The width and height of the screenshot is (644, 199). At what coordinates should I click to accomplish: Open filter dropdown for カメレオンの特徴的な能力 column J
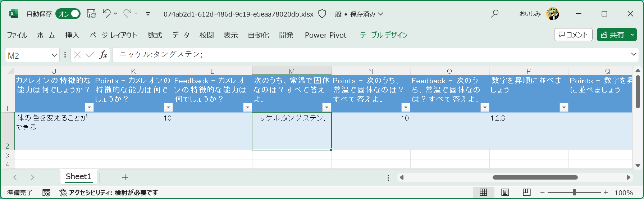(x=89, y=107)
